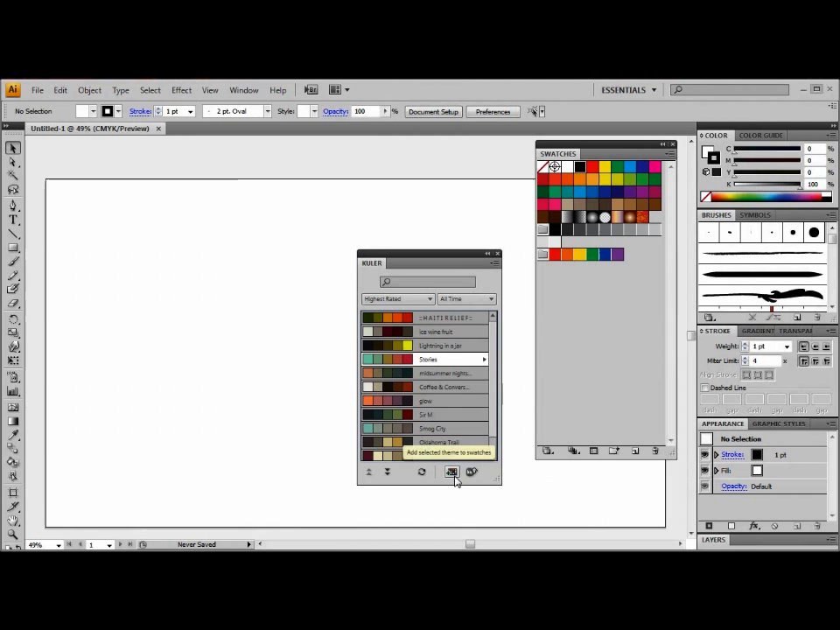Screen dimensions: 840x630
Task: Expand the Stroke row in Appearance panel
Action: (717, 455)
